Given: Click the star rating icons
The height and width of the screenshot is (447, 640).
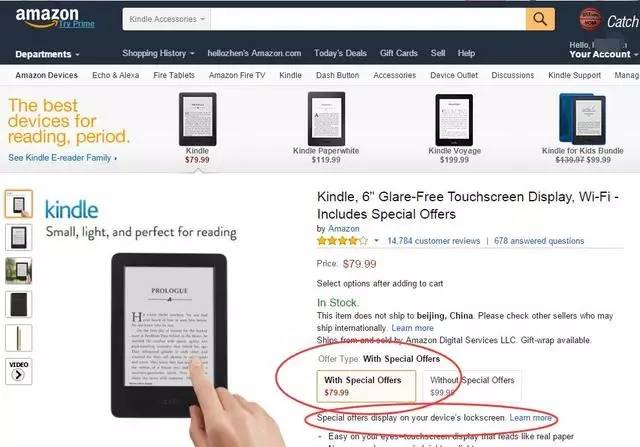Looking at the screenshot, I should point(342,241).
